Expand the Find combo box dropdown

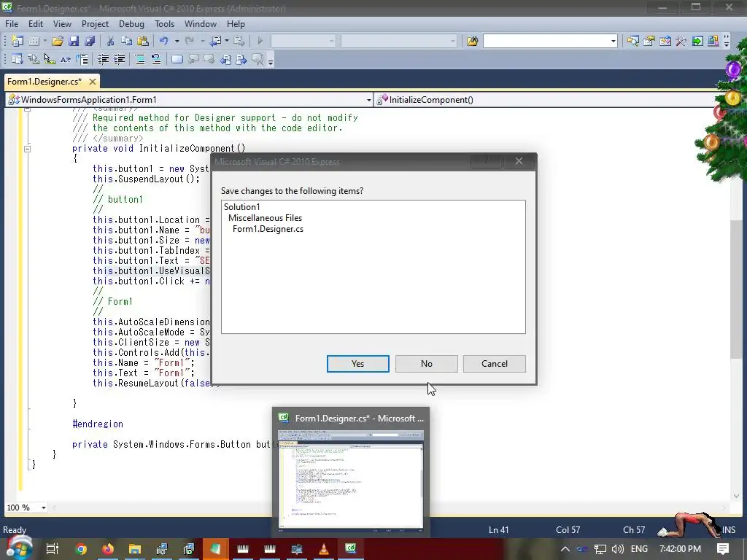pyautogui.click(x=613, y=42)
